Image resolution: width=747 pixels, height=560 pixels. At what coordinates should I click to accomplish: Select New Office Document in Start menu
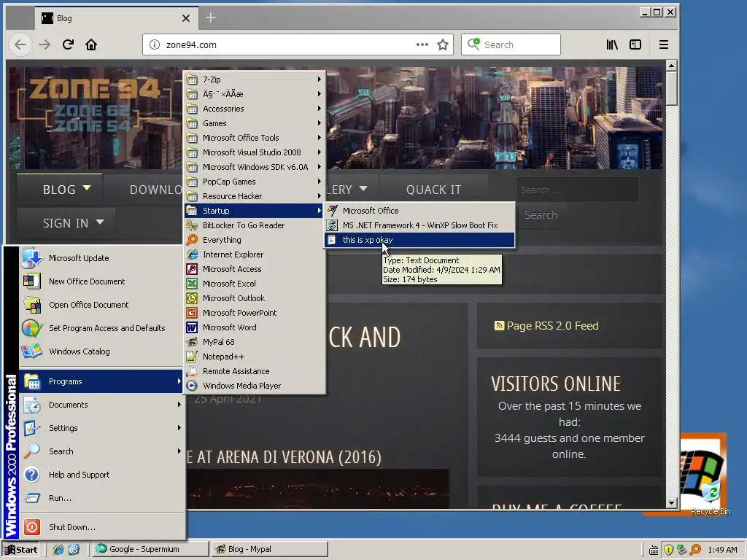click(101, 281)
